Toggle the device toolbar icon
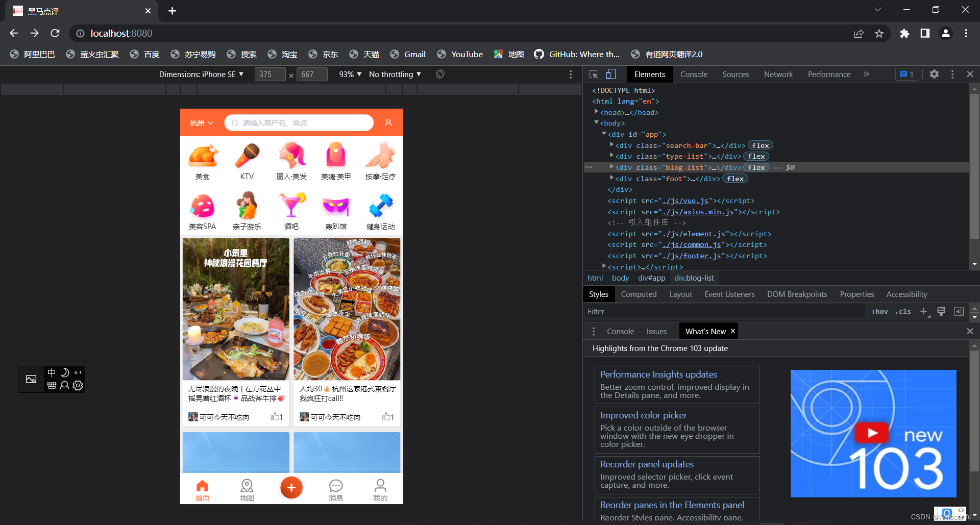Screen dimensions: 980x525 point(610,74)
